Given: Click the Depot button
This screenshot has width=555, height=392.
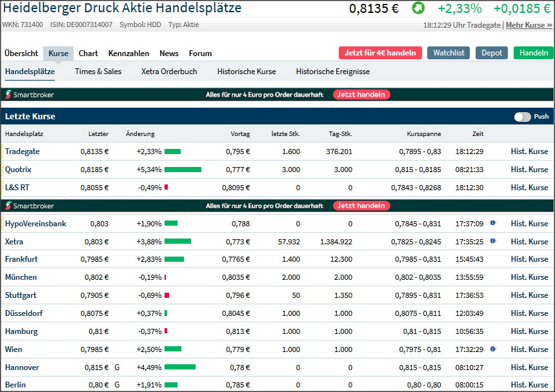Looking at the screenshot, I should point(492,53).
